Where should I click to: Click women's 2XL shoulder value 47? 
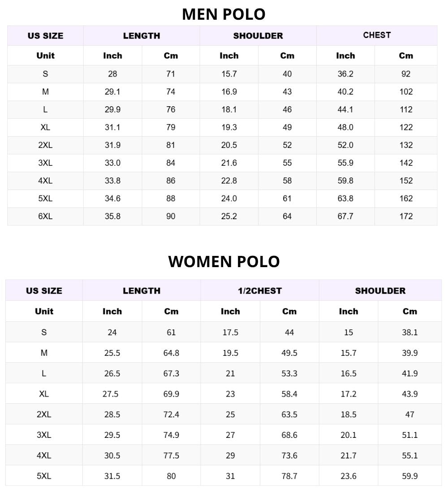click(409, 415)
